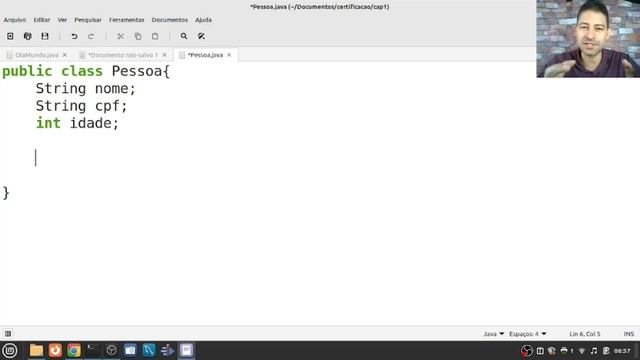Image resolution: width=640 pixels, height=360 pixels.
Task: Place cursor on 'String cpf;' line
Action: 81,106
